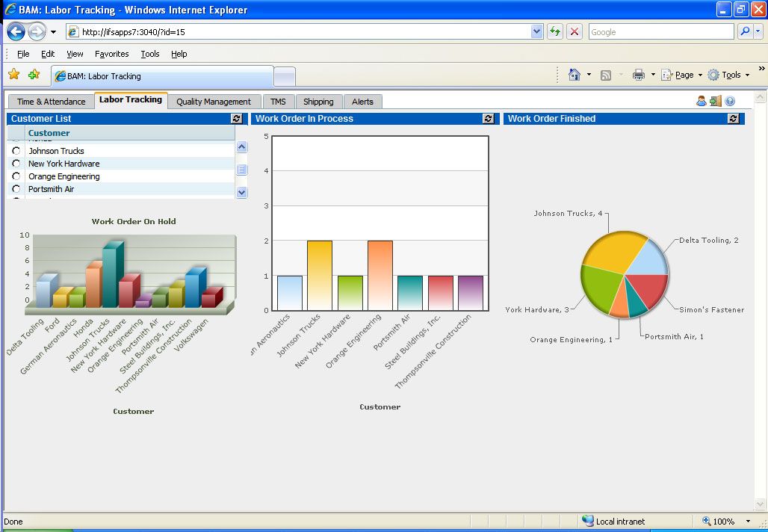Refresh the Customer List panel
The width and height of the screenshot is (768, 532).
[237, 119]
